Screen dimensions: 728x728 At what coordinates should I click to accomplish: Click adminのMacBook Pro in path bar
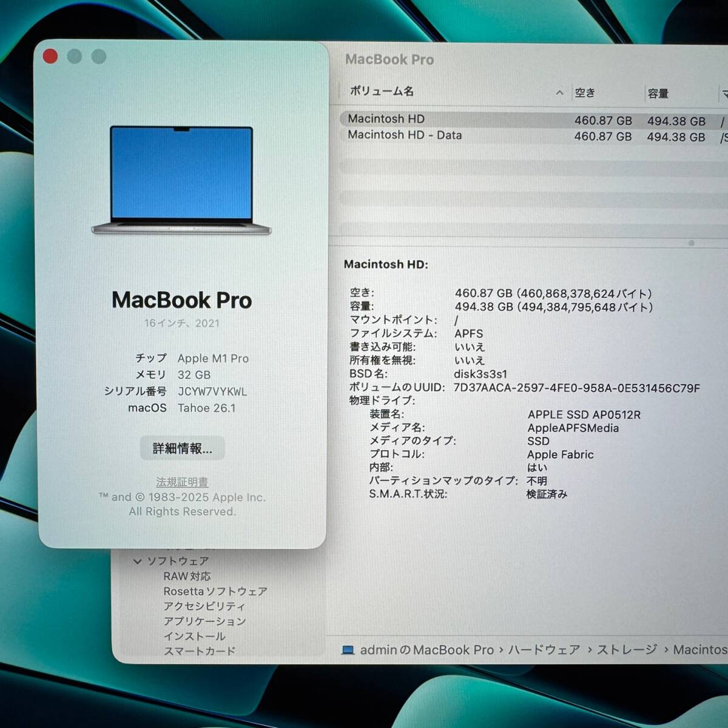(x=427, y=650)
